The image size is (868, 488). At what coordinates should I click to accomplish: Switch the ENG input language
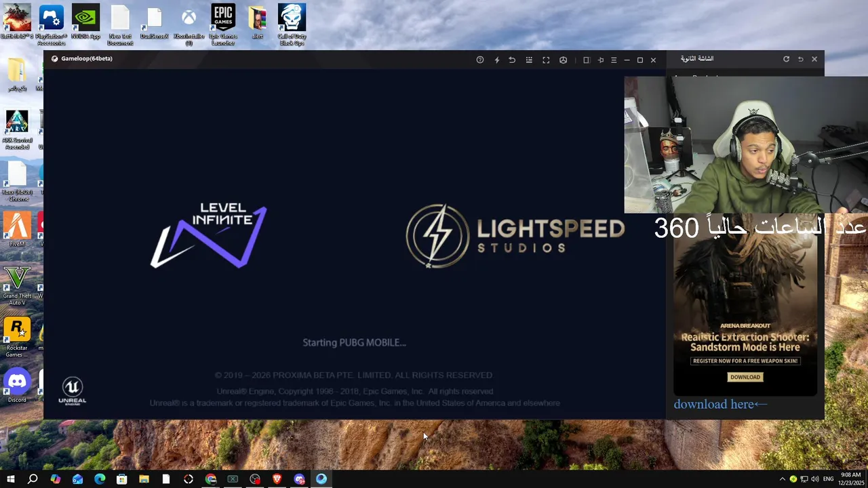tap(828, 479)
